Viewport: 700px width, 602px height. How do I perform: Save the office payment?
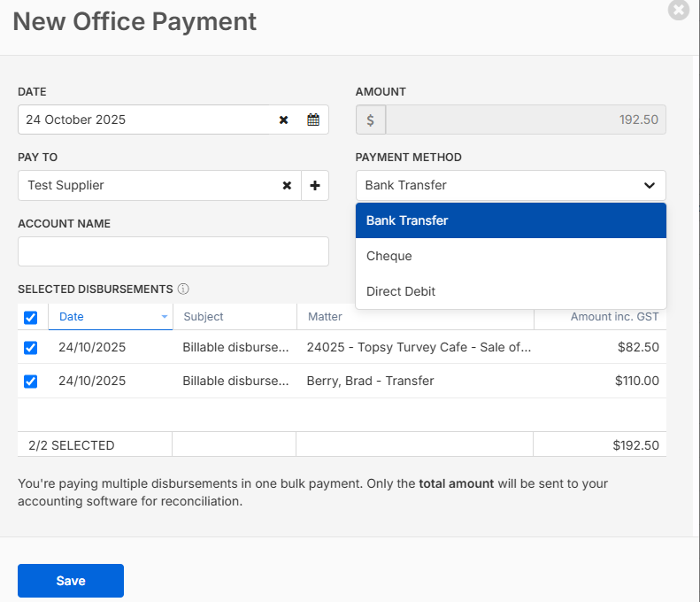pyautogui.click(x=71, y=581)
